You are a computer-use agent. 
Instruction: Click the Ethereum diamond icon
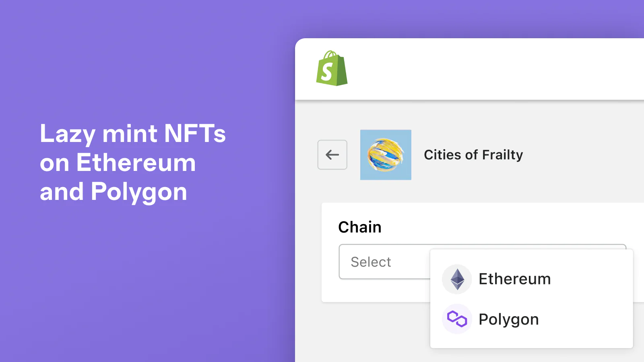pos(457,279)
